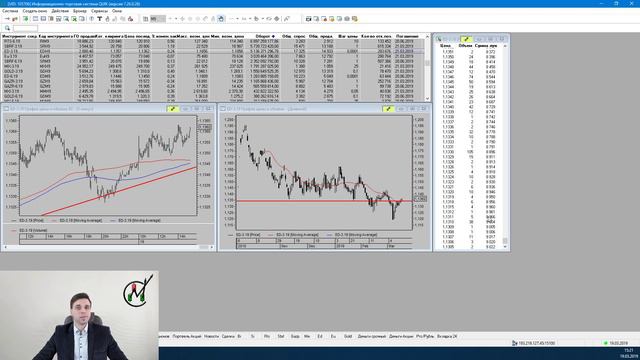Open the Окна menu
The height and width of the screenshot is (360, 640).
point(117,11)
